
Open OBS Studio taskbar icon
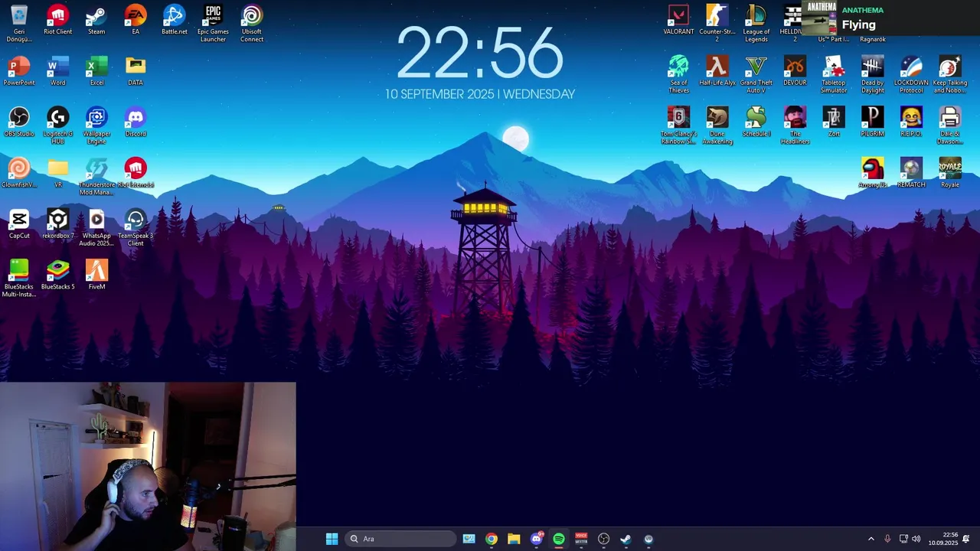(x=603, y=539)
